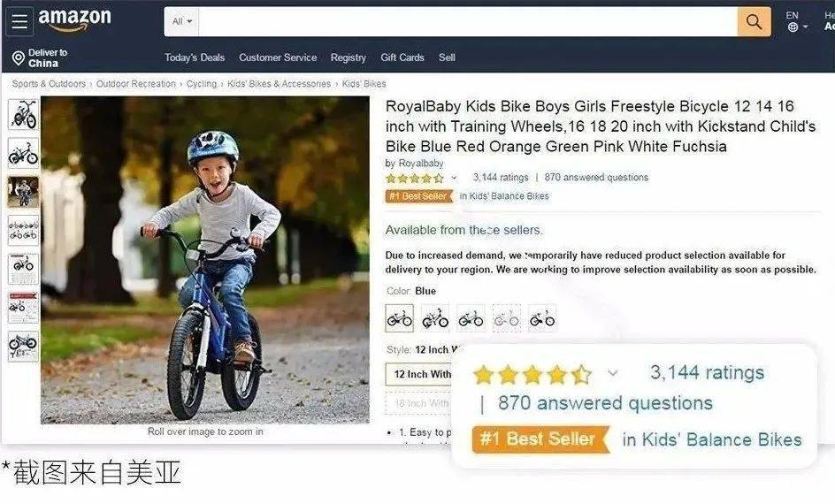
Task: Click the orange search magnifier button
Action: pos(754,22)
